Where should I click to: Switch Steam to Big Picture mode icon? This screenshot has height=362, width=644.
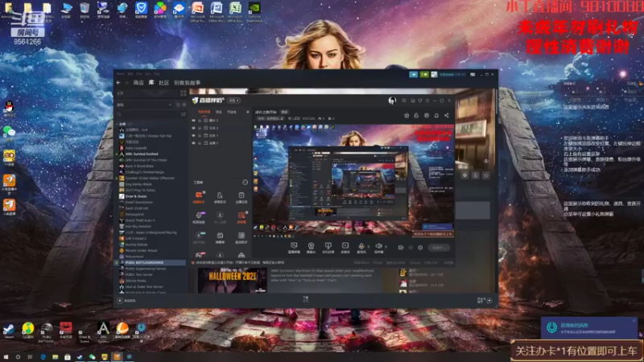click(x=473, y=74)
